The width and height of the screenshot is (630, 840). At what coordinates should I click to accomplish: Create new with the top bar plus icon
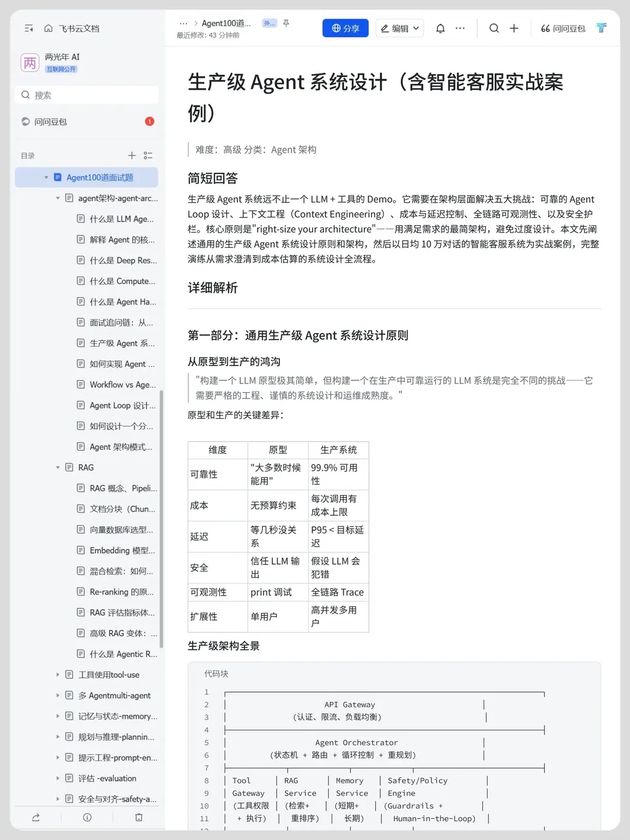[x=514, y=28]
